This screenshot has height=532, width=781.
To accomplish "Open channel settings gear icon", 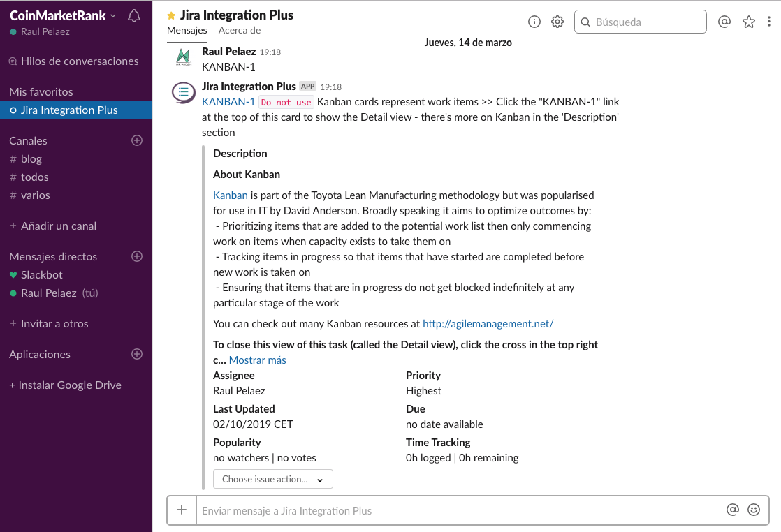I will pos(557,22).
